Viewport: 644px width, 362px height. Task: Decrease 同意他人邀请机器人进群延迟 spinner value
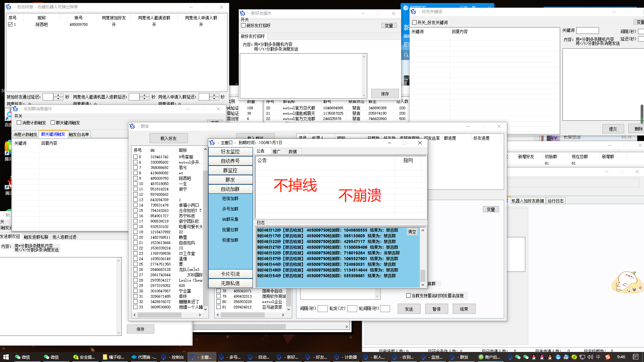coord(145,99)
